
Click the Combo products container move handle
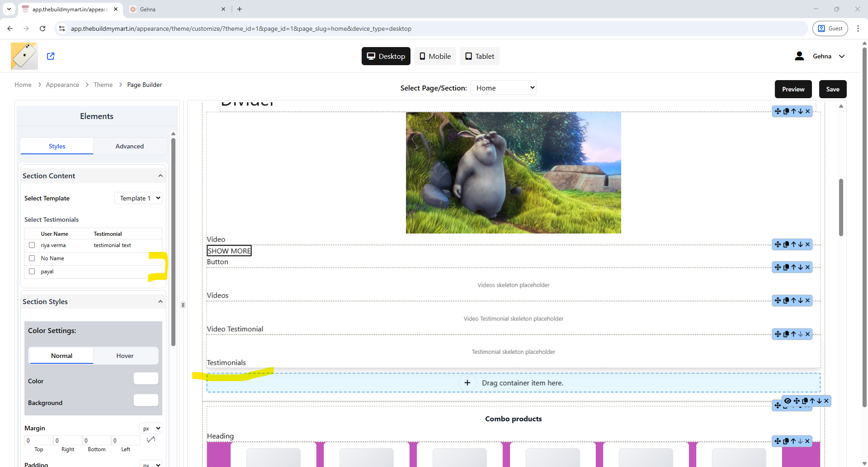pos(797,401)
